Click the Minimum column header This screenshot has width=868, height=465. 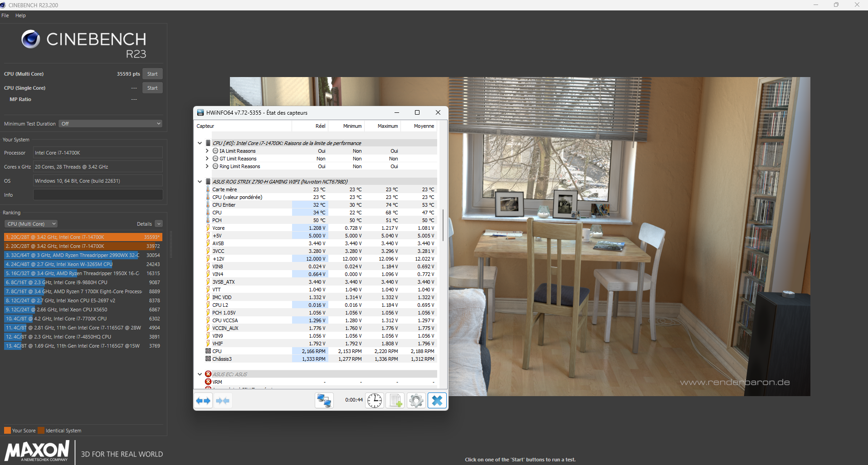346,126
